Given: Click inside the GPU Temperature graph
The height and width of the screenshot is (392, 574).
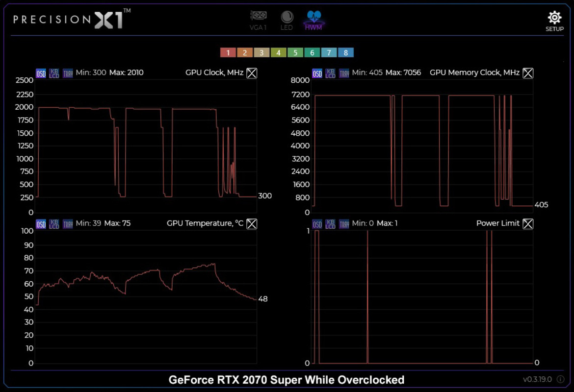Looking at the screenshot, I should pos(146,297).
